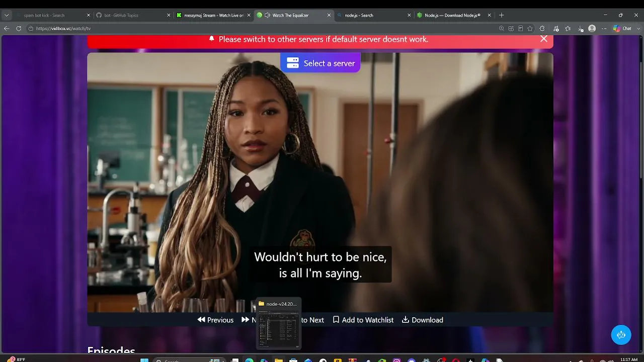Open the Windows Start menu
This screenshot has height=362, width=644.
click(144, 360)
